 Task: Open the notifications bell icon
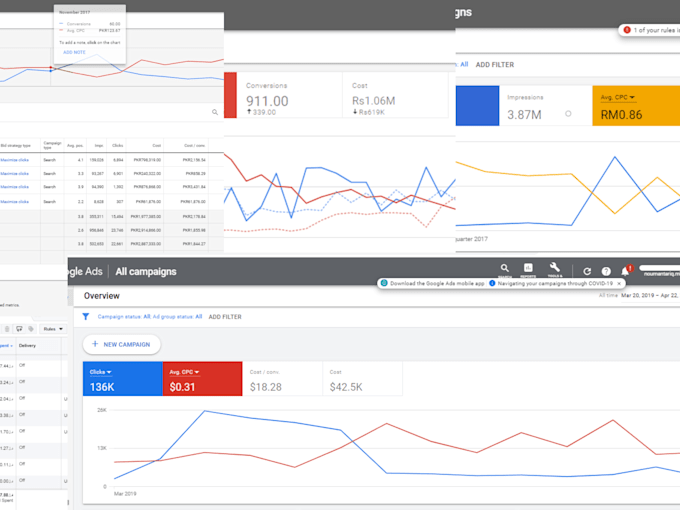point(625,271)
